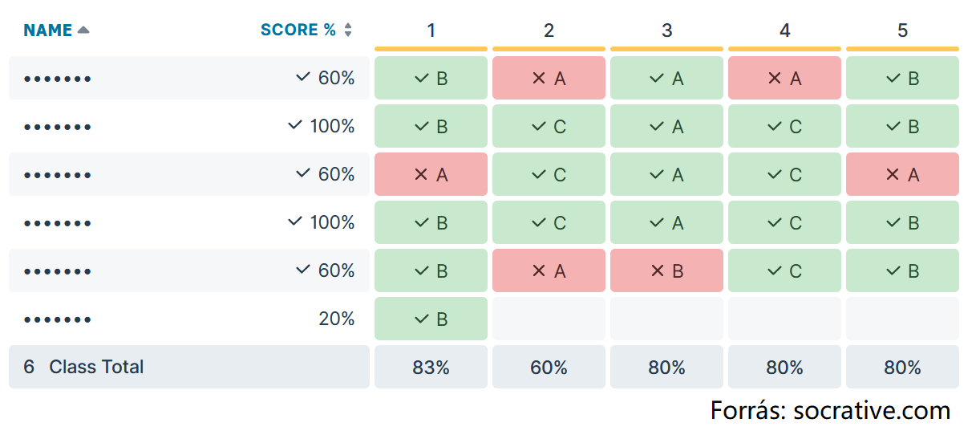Click the checkmark beside the top row's 60% score

302,78
